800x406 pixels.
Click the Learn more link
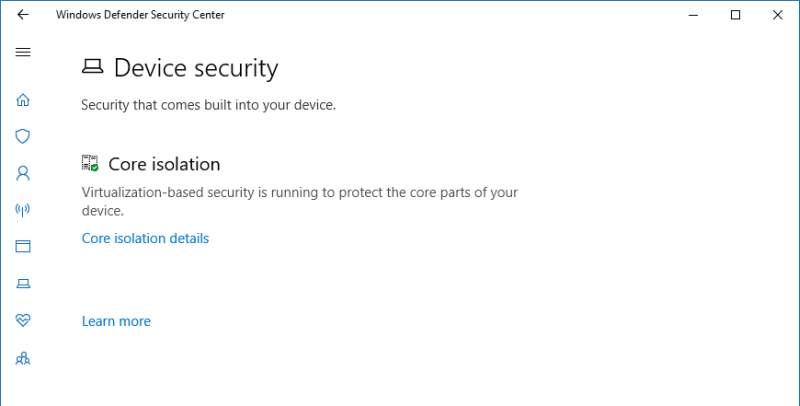click(116, 321)
